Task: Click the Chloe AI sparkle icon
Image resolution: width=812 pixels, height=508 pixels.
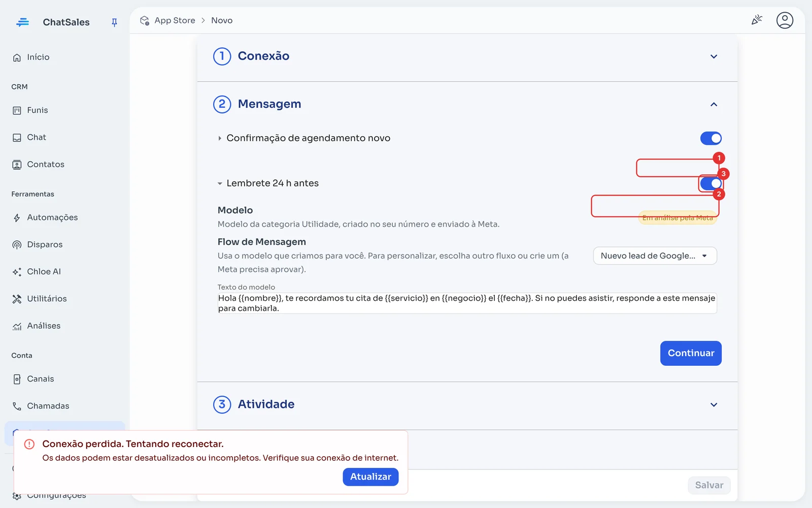Action: click(x=17, y=272)
